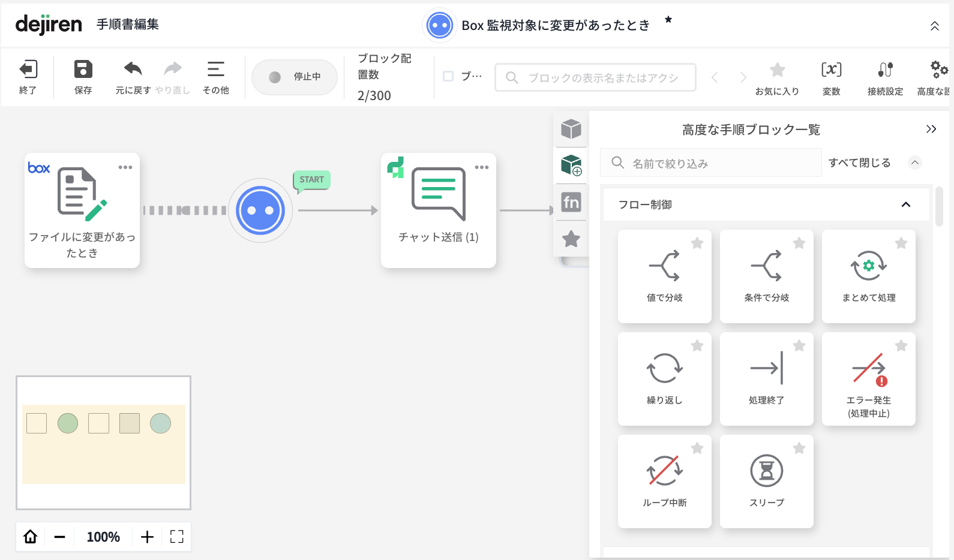Select the favorites star sidebar tab
The height and width of the screenshot is (560, 954).
click(x=571, y=239)
